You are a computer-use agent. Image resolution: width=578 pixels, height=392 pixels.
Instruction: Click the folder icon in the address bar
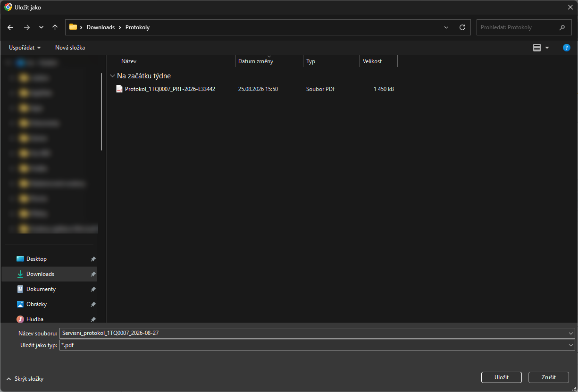click(x=73, y=27)
